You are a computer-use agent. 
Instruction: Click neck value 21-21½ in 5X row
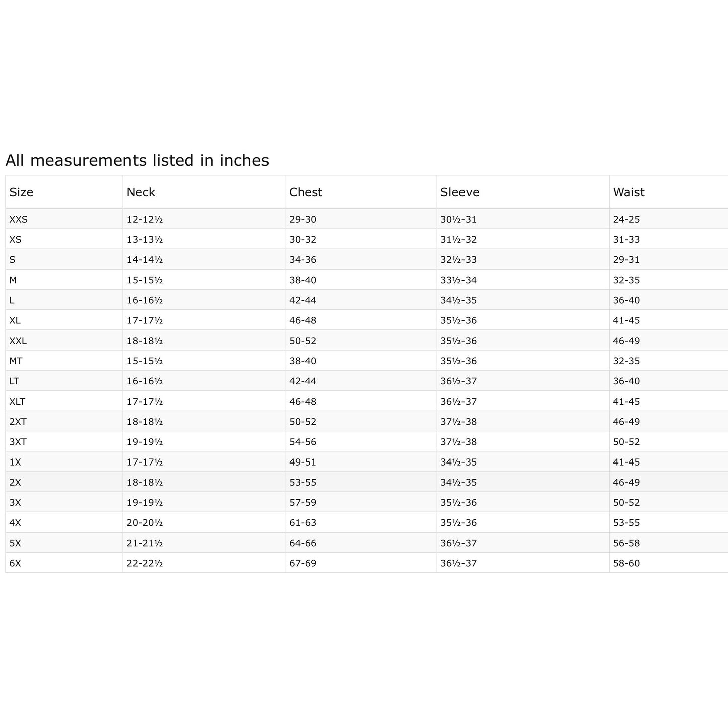pos(145,543)
